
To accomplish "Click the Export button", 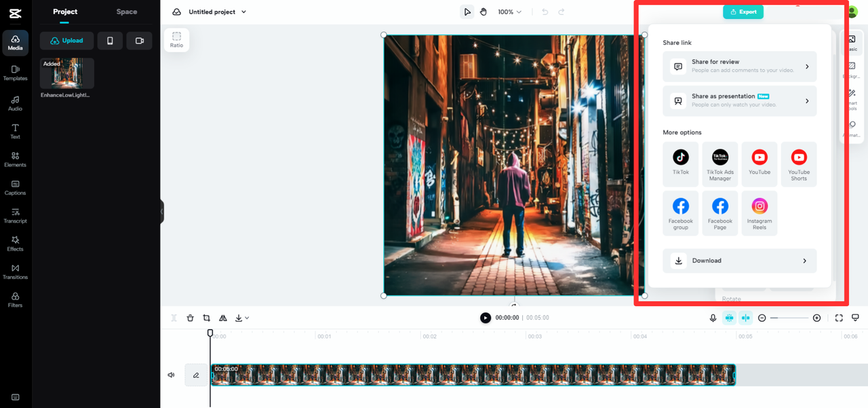I will click(743, 12).
